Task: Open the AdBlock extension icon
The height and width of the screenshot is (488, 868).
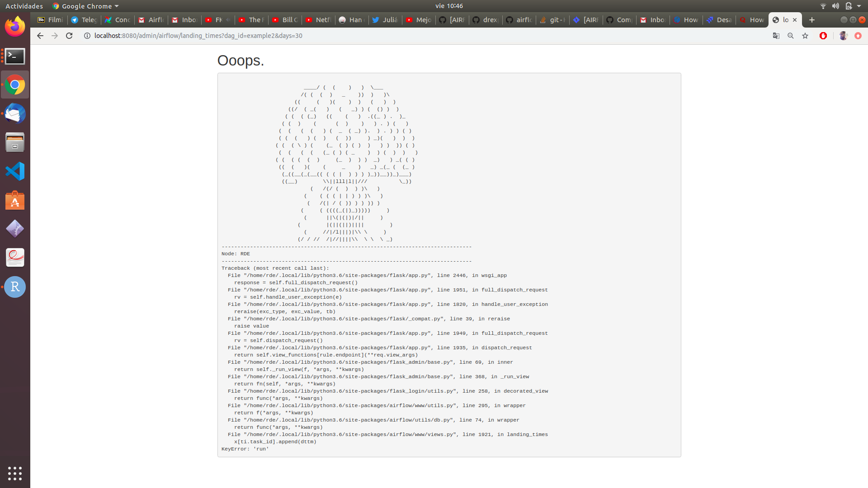Action: 823,36
